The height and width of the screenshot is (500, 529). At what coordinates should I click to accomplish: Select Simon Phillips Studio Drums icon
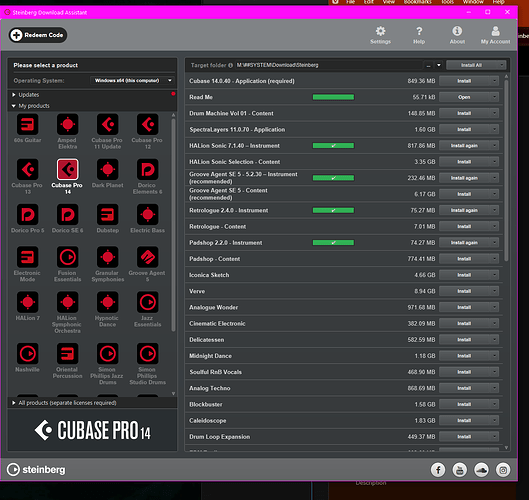tap(147, 354)
